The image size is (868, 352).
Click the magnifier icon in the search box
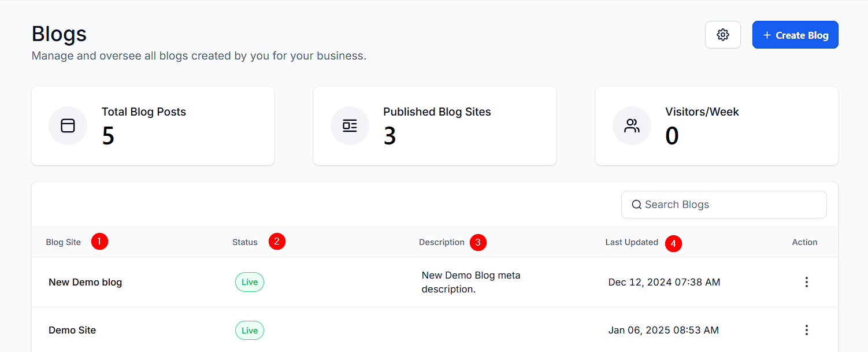pyautogui.click(x=636, y=205)
